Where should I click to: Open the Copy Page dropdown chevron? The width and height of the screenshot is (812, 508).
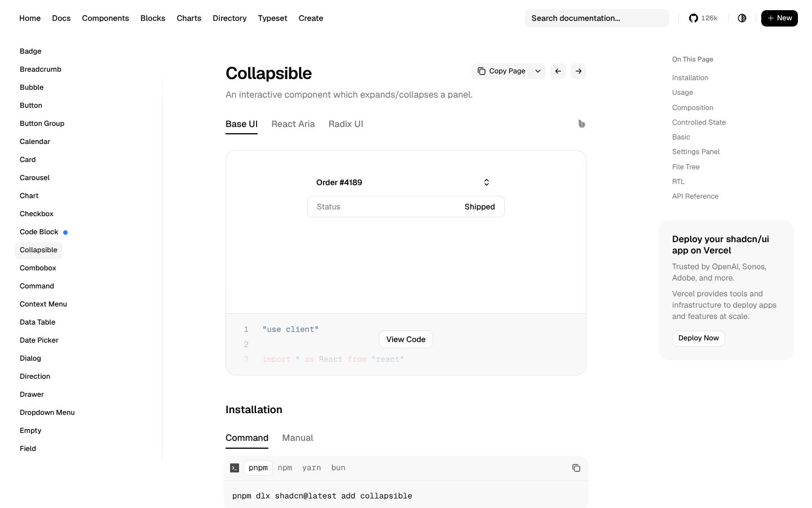point(538,71)
